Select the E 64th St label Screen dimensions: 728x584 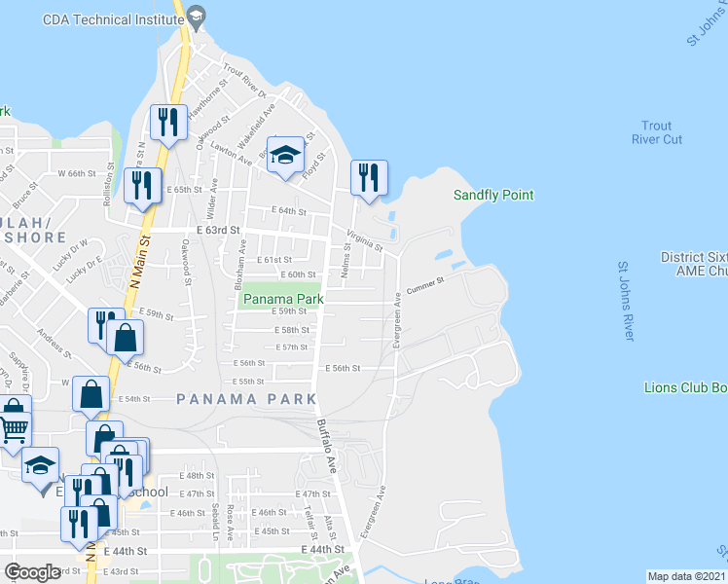[x=289, y=211]
